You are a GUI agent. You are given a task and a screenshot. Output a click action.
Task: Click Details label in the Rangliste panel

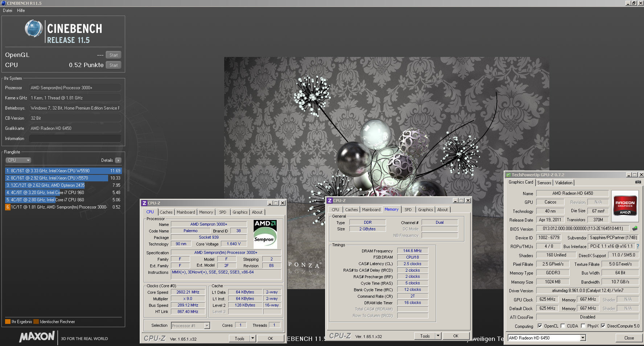[107, 160]
